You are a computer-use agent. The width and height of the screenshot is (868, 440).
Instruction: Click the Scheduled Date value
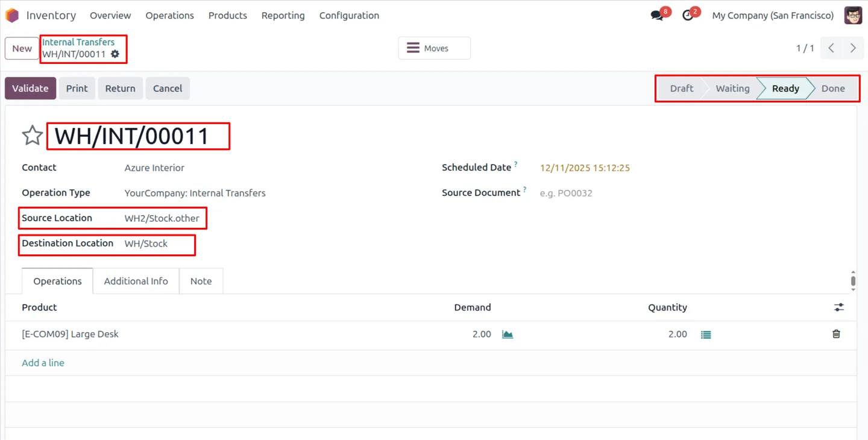tap(585, 168)
